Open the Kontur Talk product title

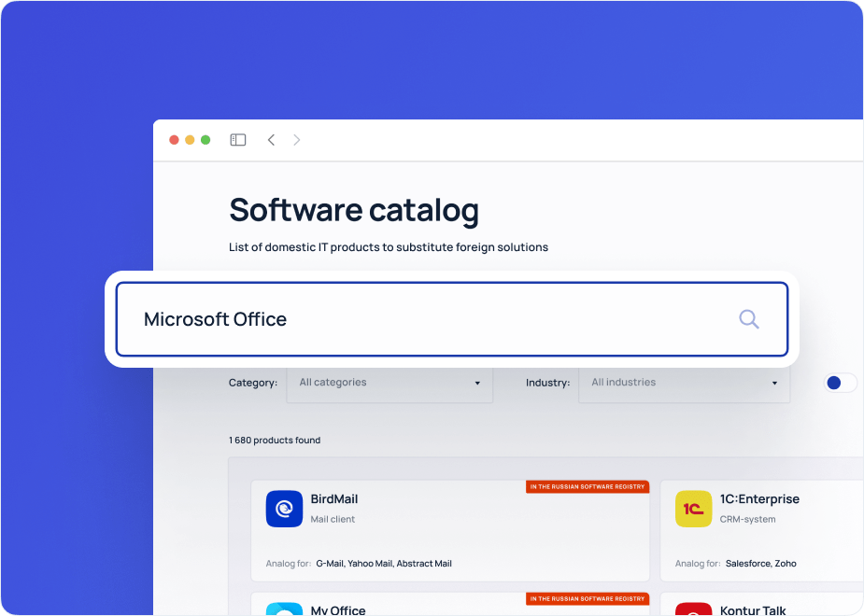(x=753, y=610)
